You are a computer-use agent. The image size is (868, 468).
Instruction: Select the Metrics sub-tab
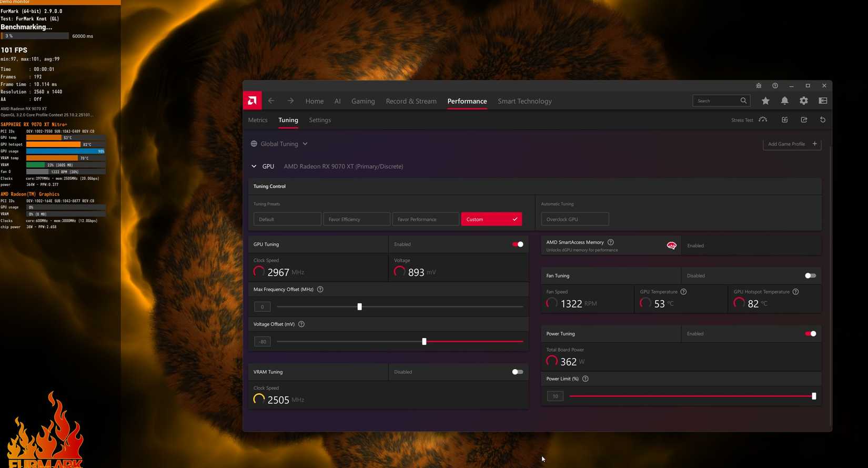[x=258, y=120]
